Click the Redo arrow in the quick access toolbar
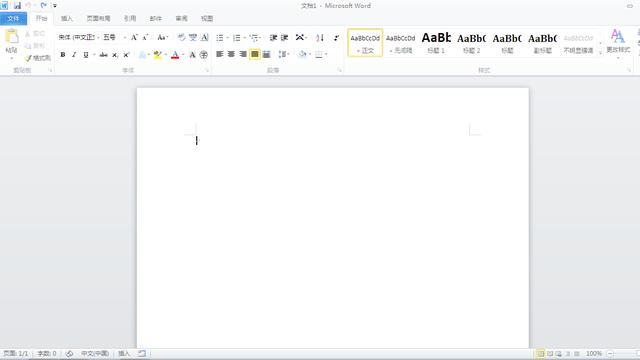This screenshot has height=360, width=640. pyautogui.click(x=43, y=6)
